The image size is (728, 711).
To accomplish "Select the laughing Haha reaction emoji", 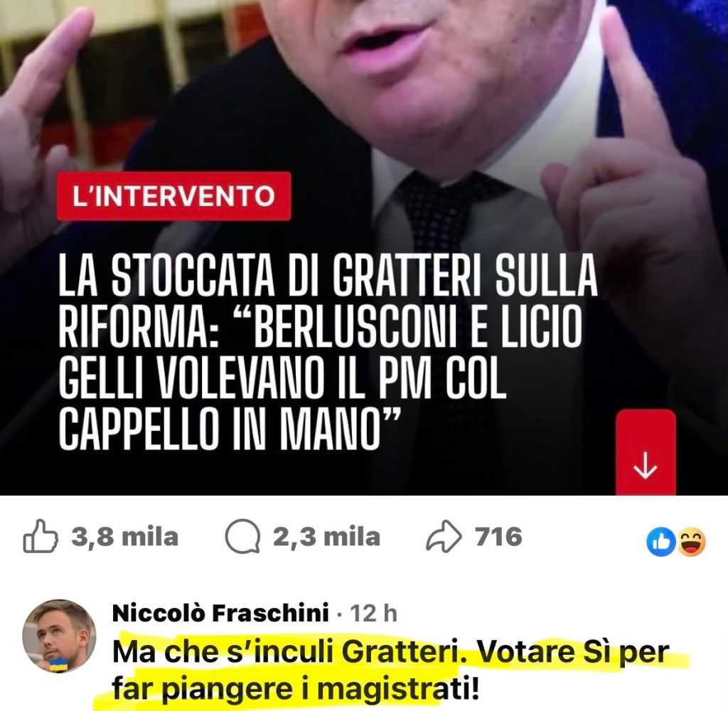I will pyautogui.click(x=692, y=542).
